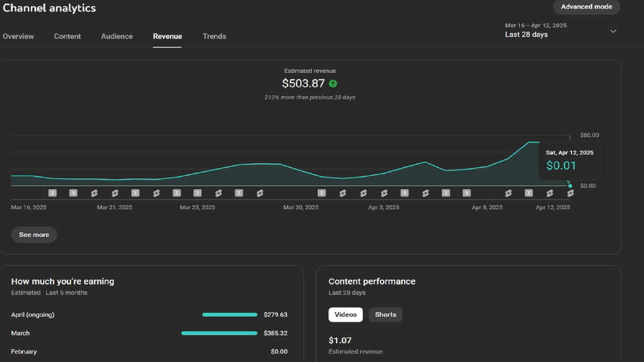Viewport: 644px width, 362px height.
Task: Switch content performance to Shorts
Action: click(x=385, y=315)
